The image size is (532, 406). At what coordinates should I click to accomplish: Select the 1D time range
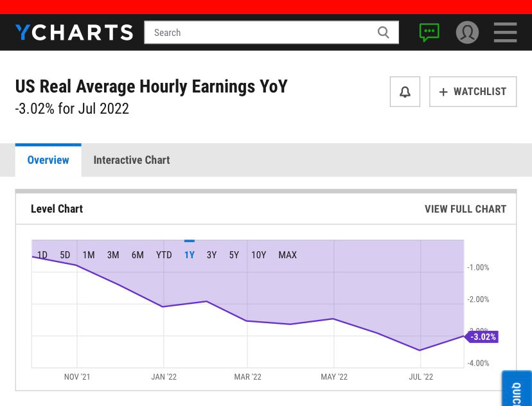pos(42,255)
